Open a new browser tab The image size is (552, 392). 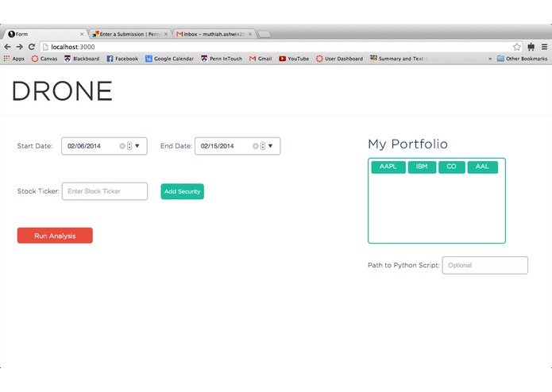[264, 34]
